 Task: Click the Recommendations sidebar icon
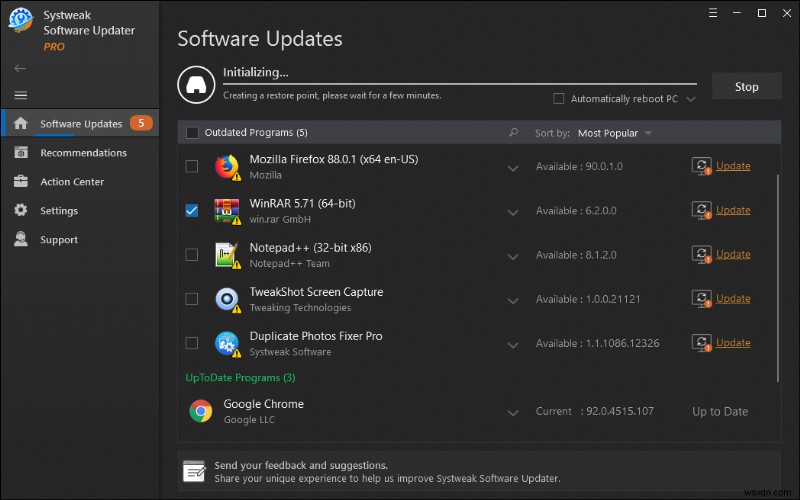(21, 152)
